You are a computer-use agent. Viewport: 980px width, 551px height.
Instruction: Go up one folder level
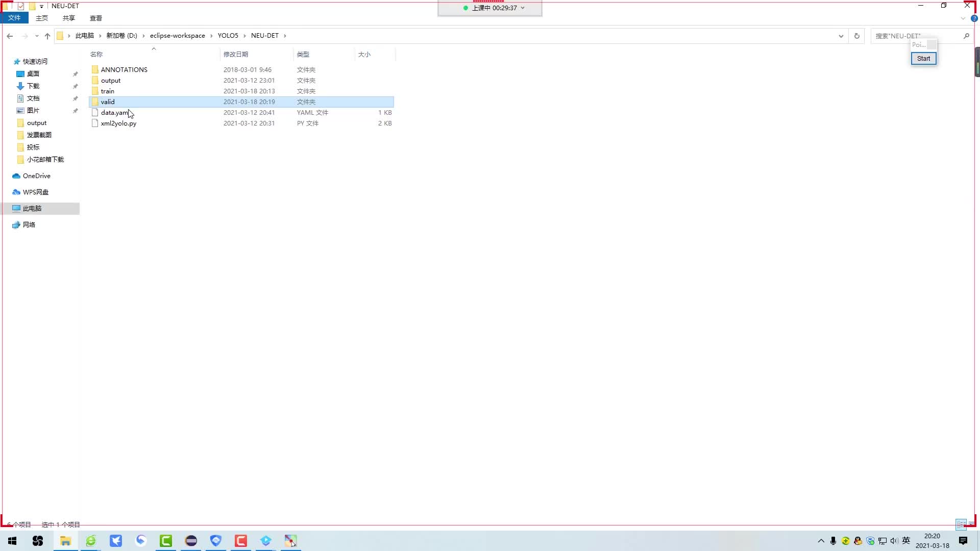click(x=47, y=36)
